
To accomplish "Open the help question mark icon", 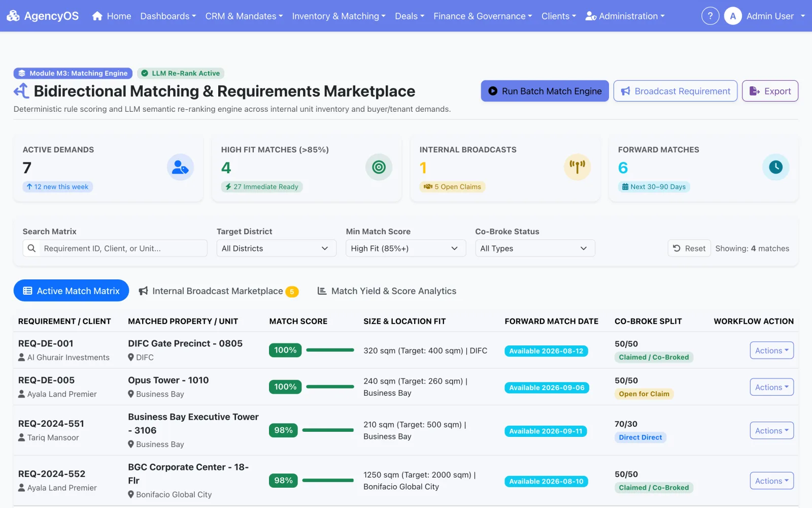I will [710, 16].
